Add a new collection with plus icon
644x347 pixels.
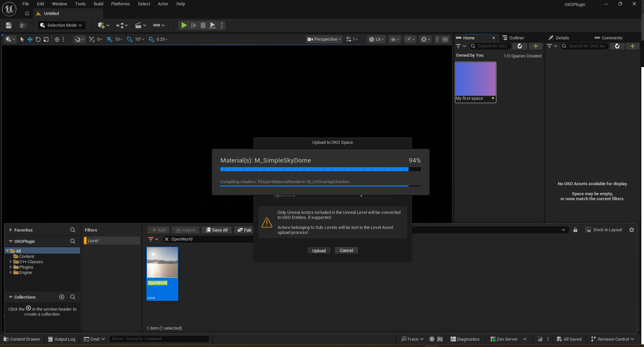click(62, 297)
